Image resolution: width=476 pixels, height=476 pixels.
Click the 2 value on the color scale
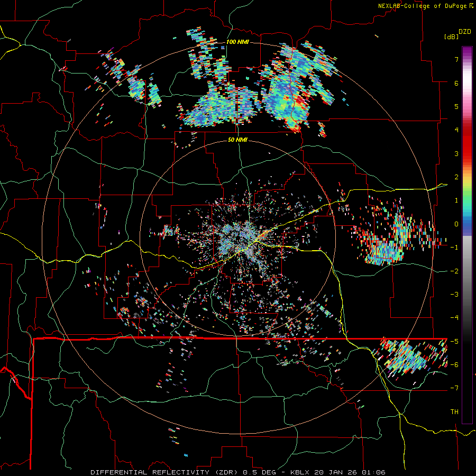click(456, 177)
